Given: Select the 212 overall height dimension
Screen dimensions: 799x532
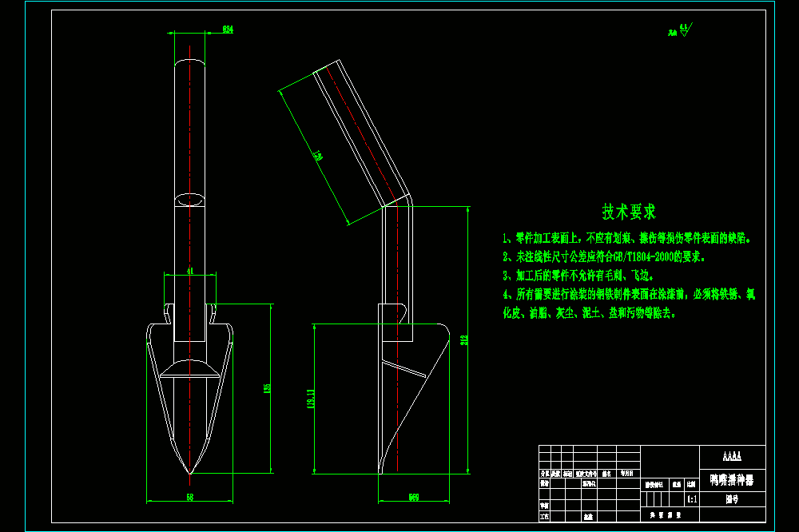Looking at the screenshot, I should coord(464,340).
